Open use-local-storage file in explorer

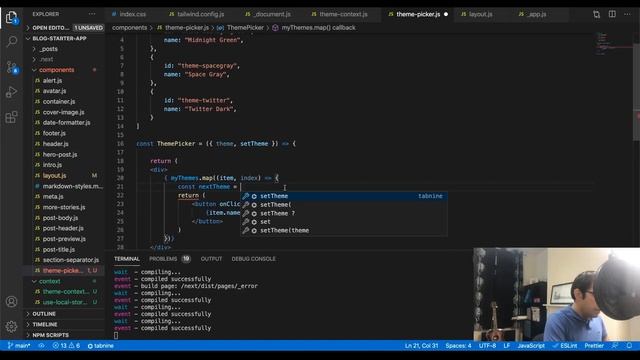pos(64,302)
